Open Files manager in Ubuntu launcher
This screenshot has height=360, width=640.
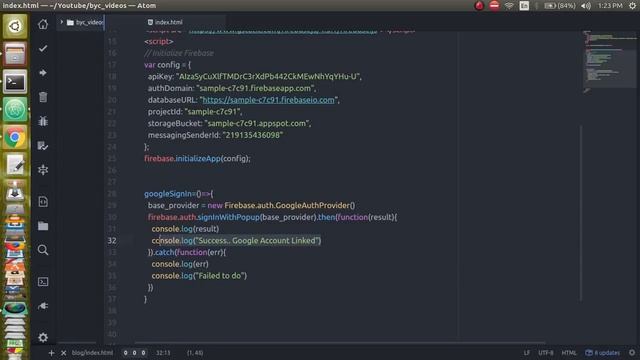click(15, 53)
